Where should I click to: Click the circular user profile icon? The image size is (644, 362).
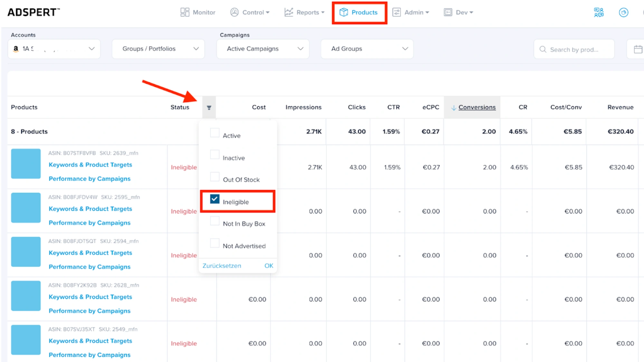tap(623, 12)
